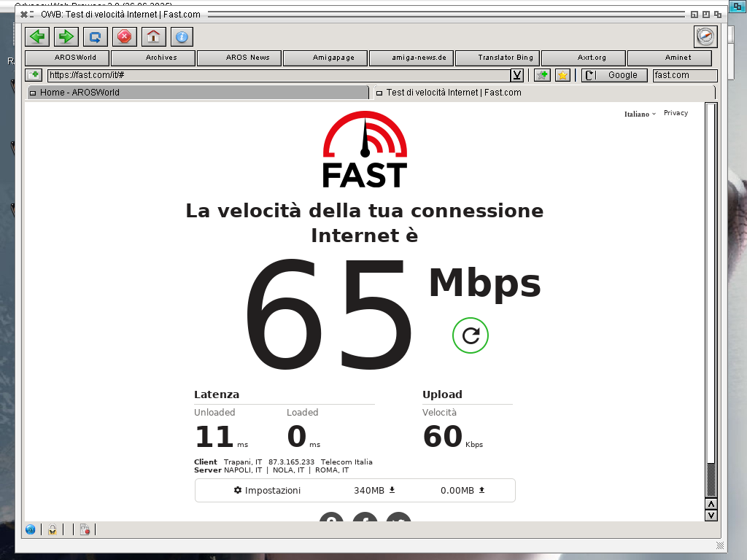Open the home page via house icon
The image size is (747, 560).
pos(153,36)
